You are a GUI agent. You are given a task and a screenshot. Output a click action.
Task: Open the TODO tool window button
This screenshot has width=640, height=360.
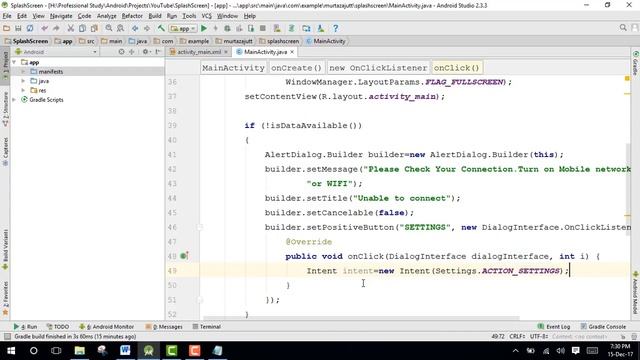58,327
